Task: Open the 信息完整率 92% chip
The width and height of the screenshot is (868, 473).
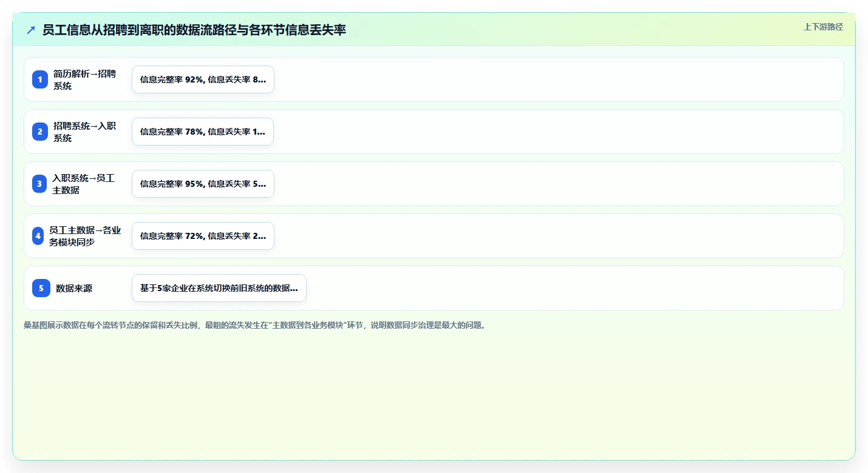Action: [x=203, y=79]
